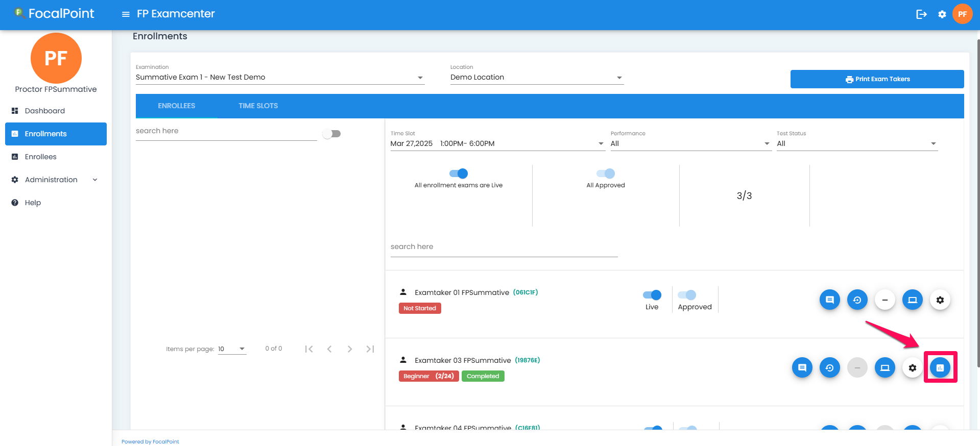Click the message icon for Examtaker 01
This screenshot has width=980, height=446.
click(x=829, y=300)
